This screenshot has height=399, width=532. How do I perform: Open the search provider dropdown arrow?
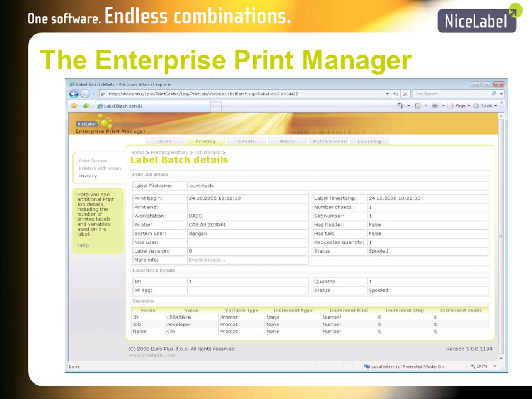click(501, 94)
